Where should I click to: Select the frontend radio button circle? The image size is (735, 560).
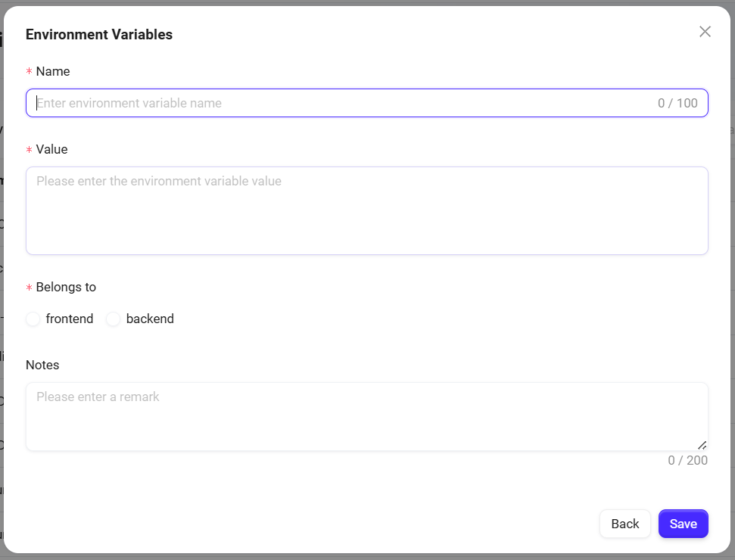(x=33, y=319)
